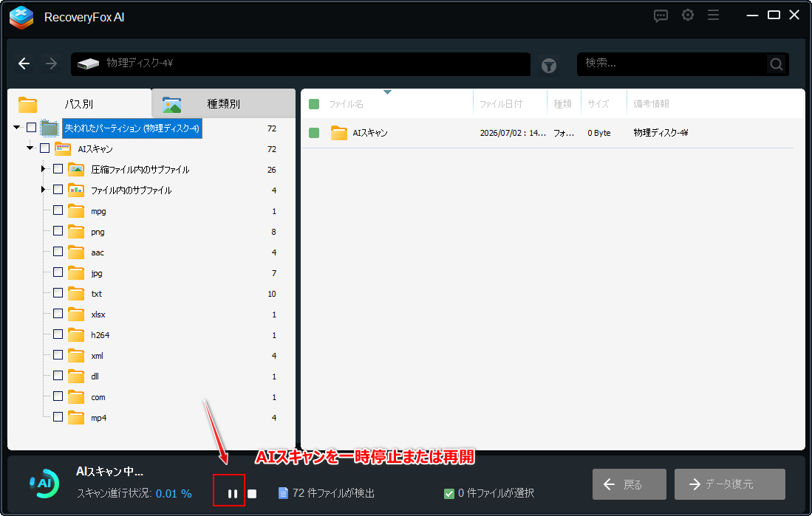Stop the AI scan with stop icon

[252, 494]
